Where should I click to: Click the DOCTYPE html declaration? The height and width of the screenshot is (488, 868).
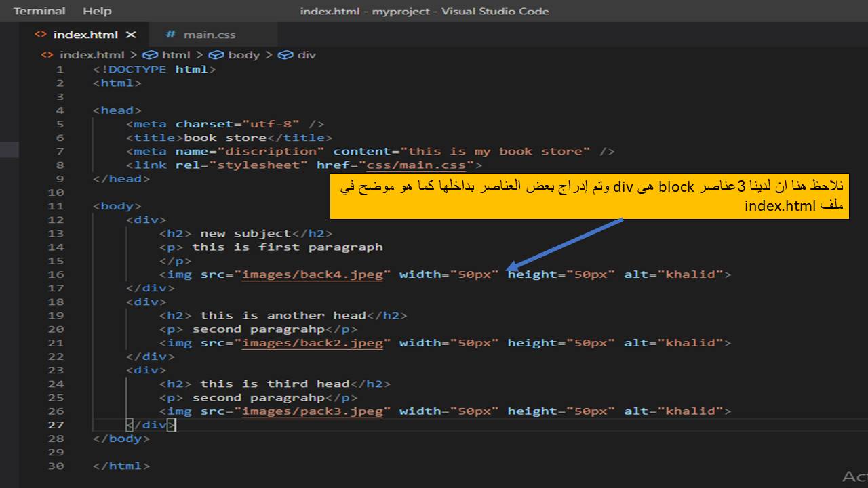(x=155, y=69)
